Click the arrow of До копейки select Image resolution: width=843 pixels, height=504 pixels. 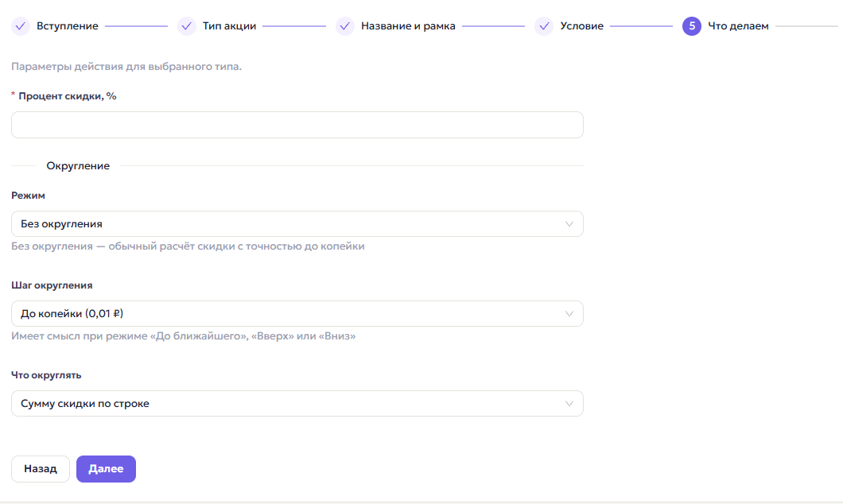point(569,314)
